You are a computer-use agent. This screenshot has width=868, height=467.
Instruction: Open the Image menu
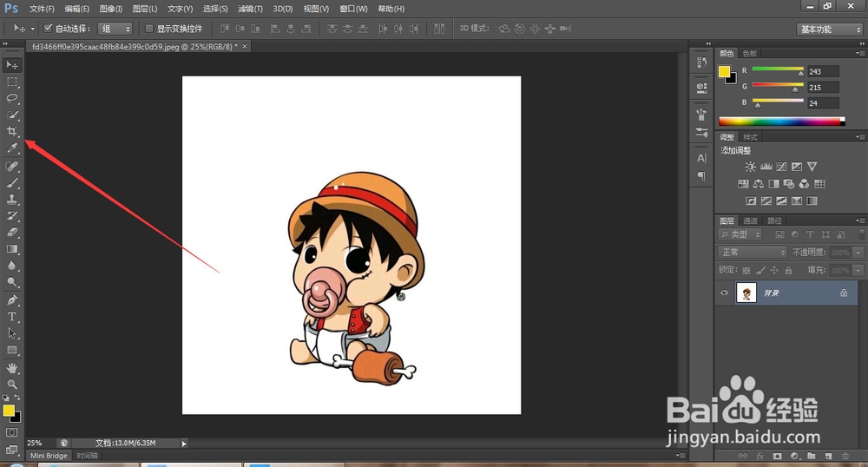tap(111, 9)
